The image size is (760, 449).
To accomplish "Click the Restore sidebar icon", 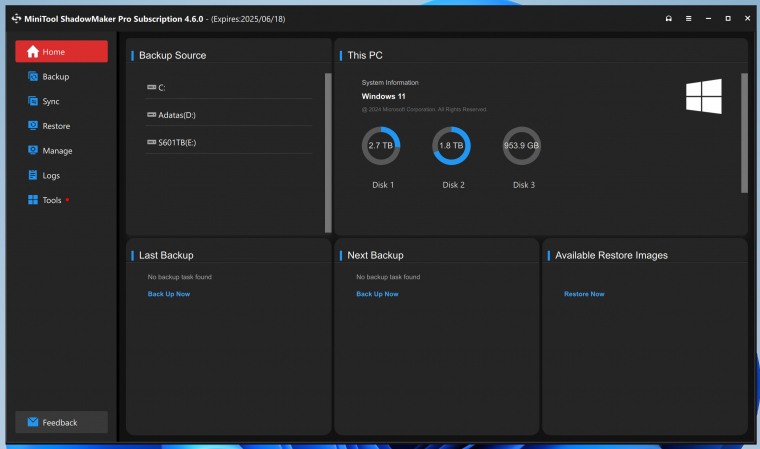I will coord(32,126).
